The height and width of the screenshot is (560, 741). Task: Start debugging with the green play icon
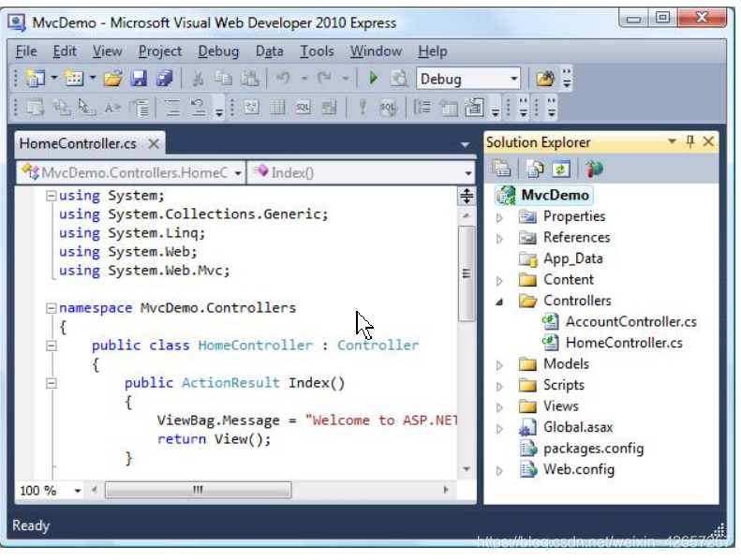coord(374,79)
